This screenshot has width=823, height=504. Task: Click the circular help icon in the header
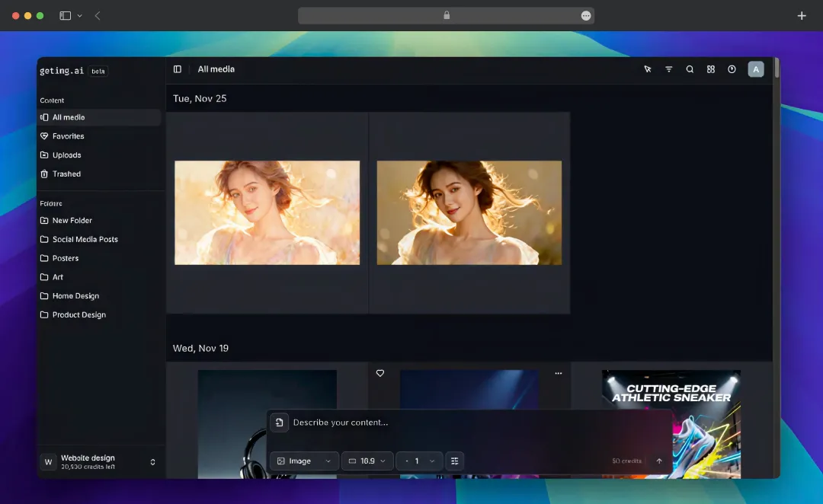coord(732,69)
